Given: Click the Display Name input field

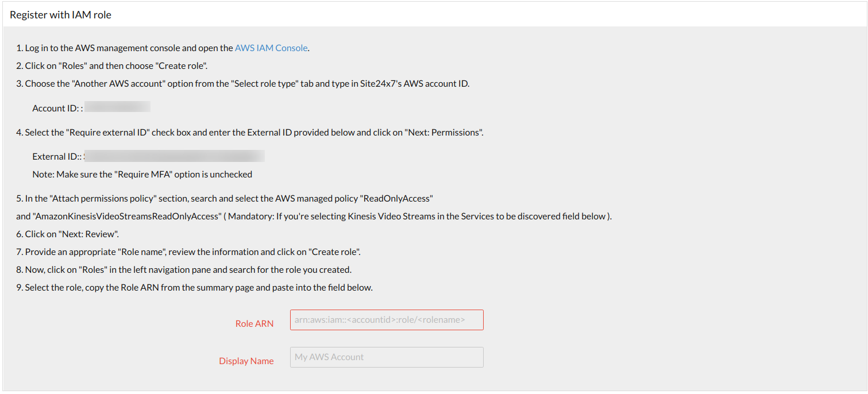Looking at the screenshot, I should click(x=386, y=357).
